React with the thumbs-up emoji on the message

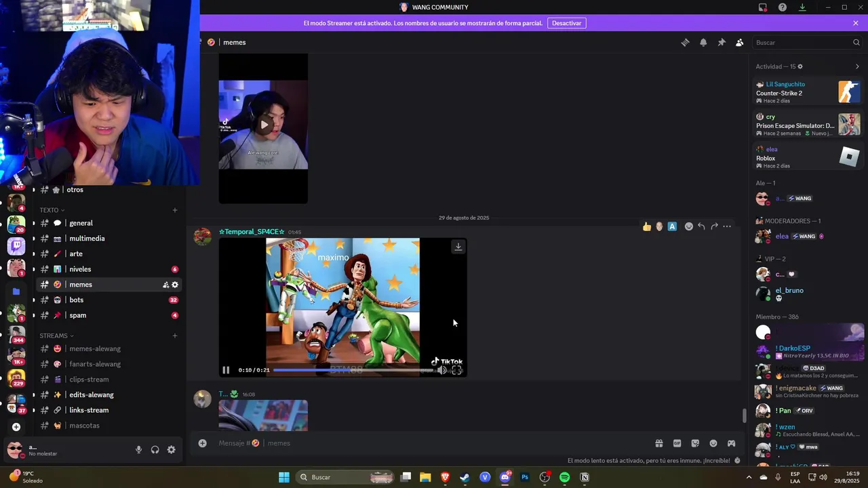click(x=647, y=226)
